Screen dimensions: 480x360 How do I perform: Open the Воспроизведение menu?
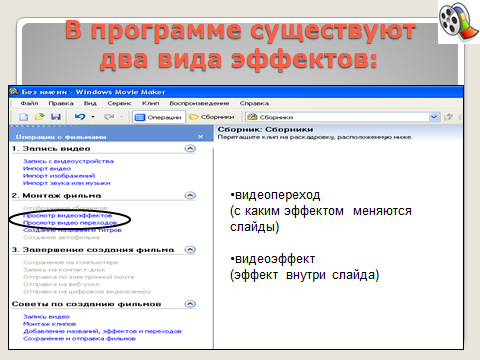coord(199,104)
